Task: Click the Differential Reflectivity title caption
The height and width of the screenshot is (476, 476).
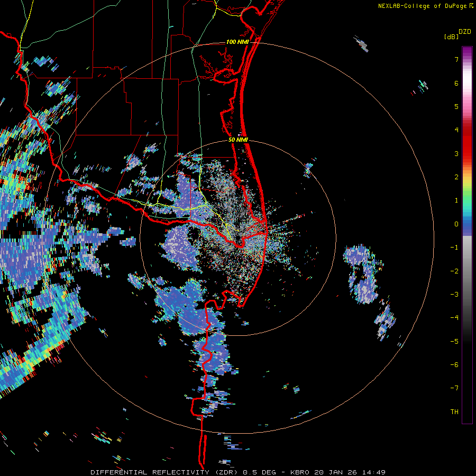Action: tap(237, 472)
